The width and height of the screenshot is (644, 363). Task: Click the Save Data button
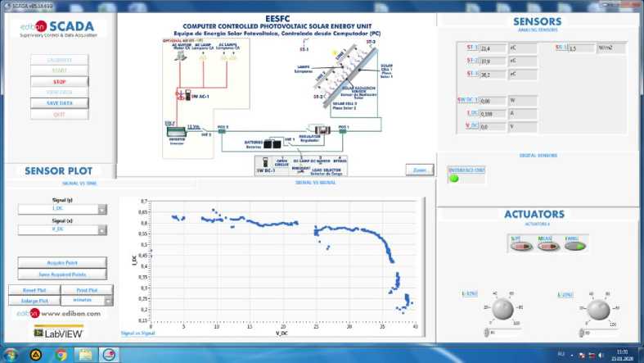pyautogui.click(x=60, y=103)
